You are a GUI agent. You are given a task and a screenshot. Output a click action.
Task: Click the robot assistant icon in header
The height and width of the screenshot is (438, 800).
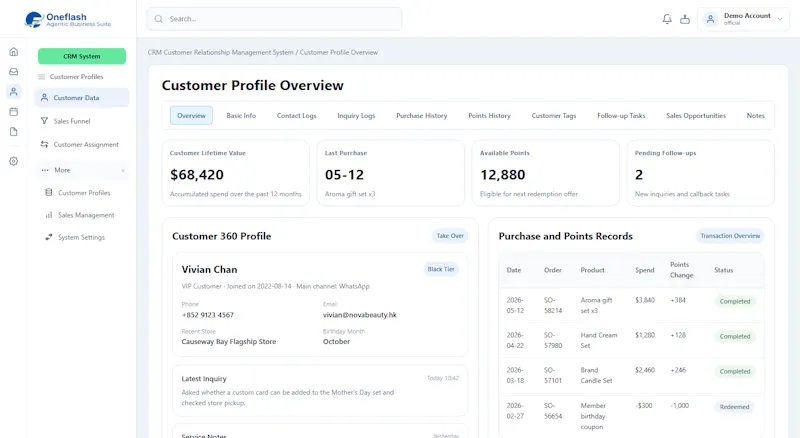pyautogui.click(x=685, y=19)
